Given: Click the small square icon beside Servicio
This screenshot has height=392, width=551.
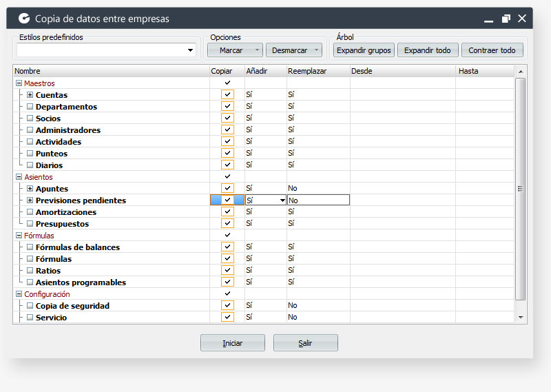Looking at the screenshot, I should pos(30,318).
